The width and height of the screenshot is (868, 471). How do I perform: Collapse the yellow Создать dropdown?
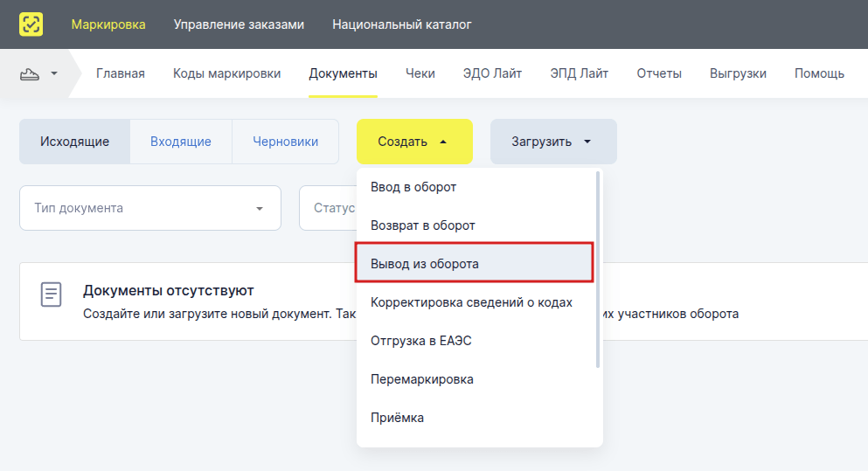[414, 142]
